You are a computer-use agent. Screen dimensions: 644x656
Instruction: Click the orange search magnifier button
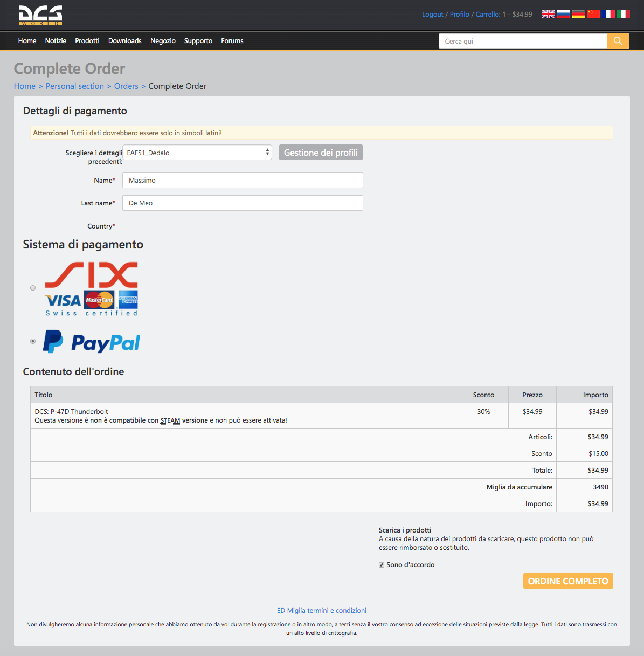coord(618,41)
